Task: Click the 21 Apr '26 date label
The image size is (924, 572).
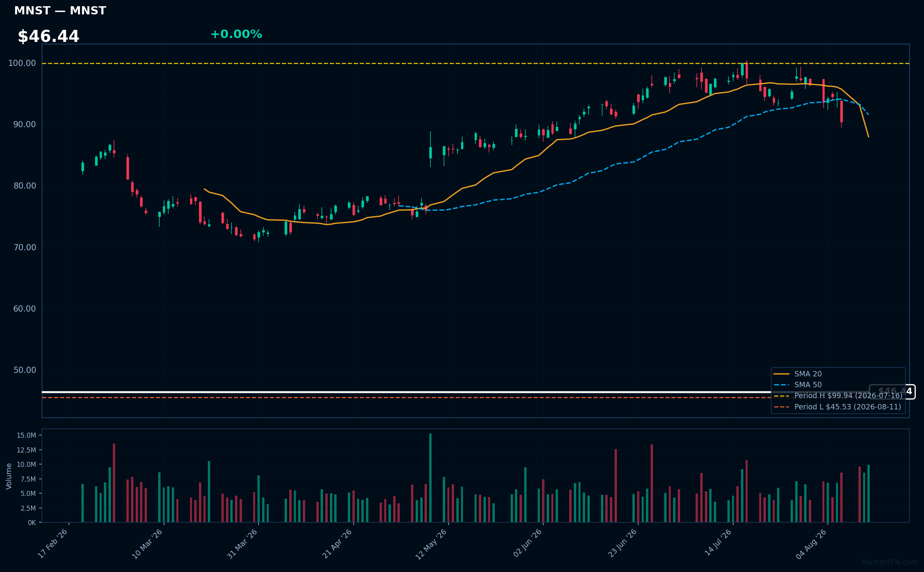Action: click(x=337, y=544)
